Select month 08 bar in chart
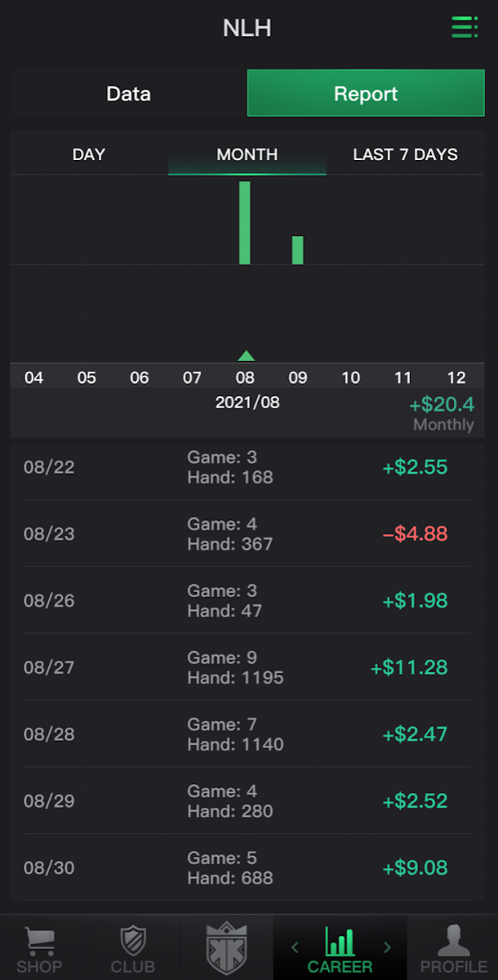The height and width of the screenshot is (980, 498). (245, 223)
